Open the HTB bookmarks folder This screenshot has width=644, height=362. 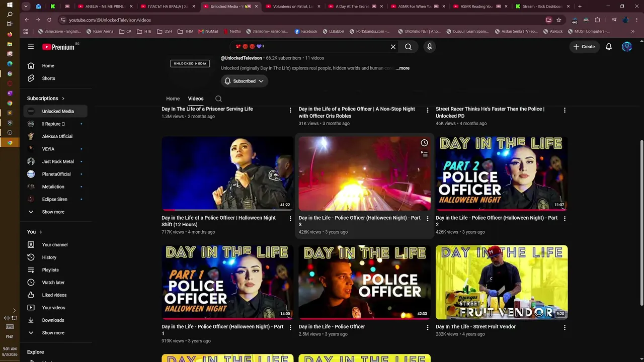point(144,31)
